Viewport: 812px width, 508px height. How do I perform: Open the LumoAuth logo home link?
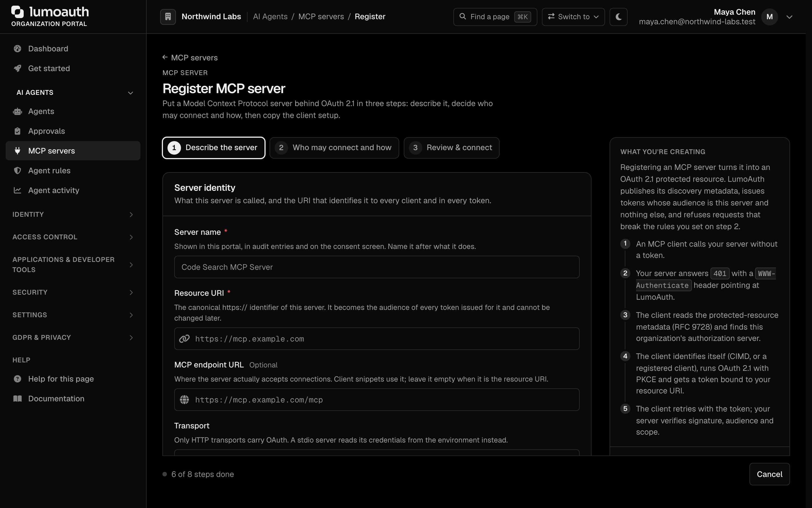[x=50, y=16]
